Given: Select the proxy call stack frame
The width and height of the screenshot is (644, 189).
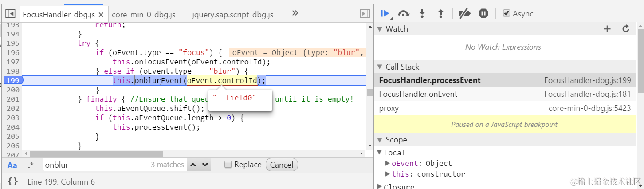Looking at the screenshot, I should [x=505, y=108].
